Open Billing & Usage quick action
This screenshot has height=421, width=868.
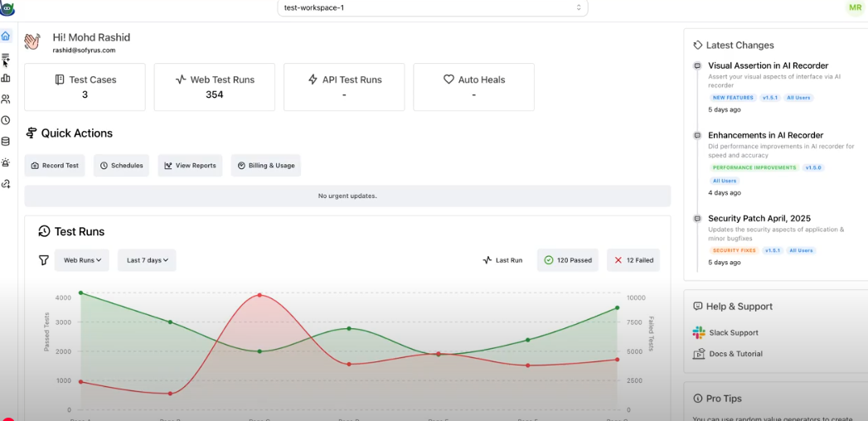pos(266,165)
